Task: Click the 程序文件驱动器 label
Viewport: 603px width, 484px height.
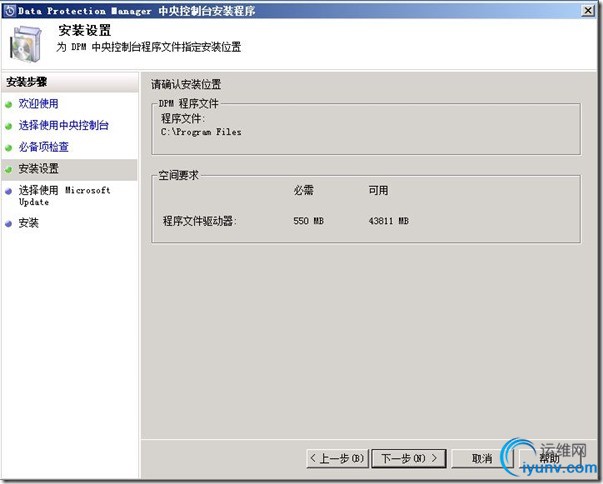Action: point(200,221)
